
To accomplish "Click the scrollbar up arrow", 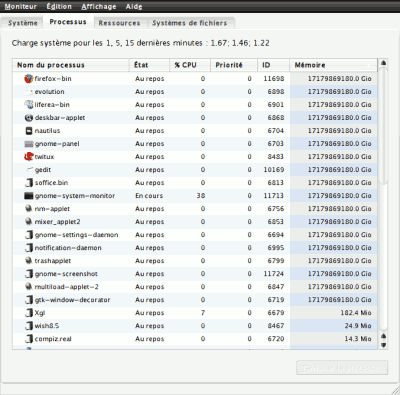I will coord(384,63).
